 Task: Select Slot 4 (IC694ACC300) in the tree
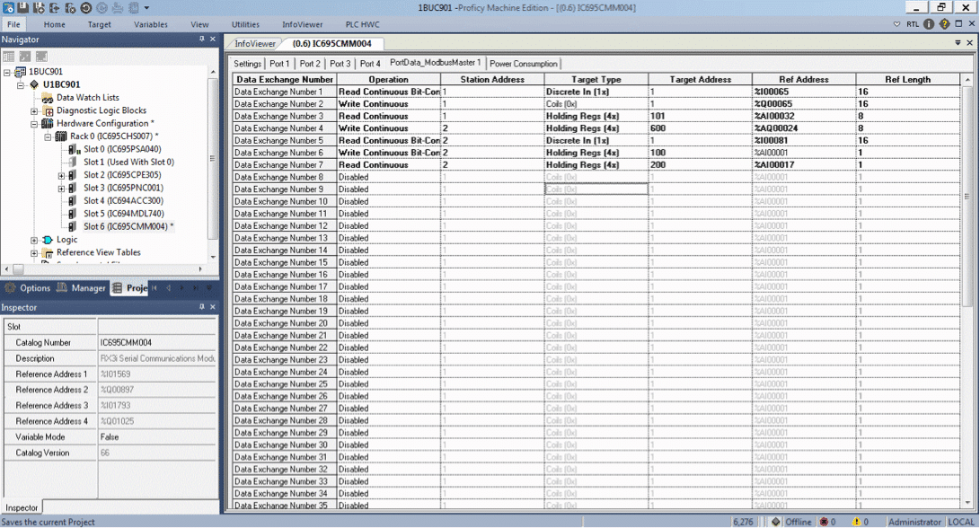123,200
